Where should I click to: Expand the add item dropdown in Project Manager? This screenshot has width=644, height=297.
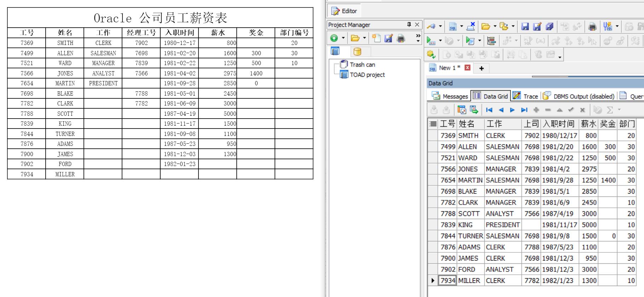343,38
